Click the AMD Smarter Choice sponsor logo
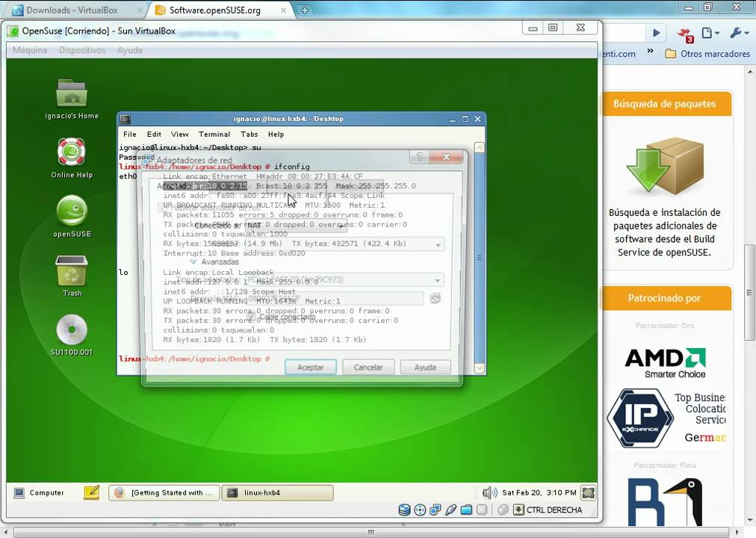 pyautogui.click(x=666, y=362)
